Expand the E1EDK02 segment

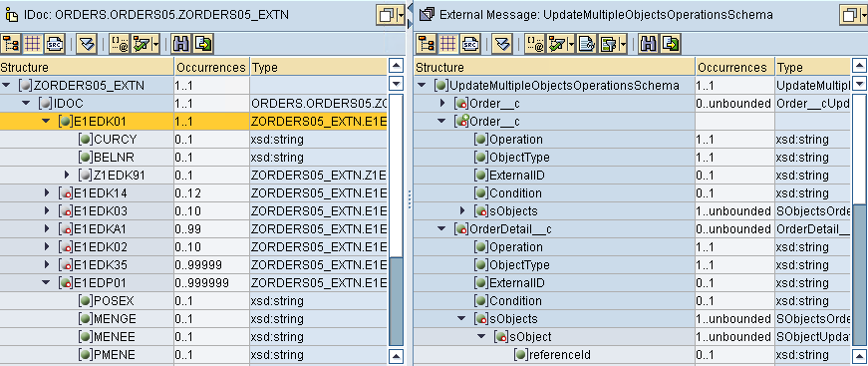47,247
